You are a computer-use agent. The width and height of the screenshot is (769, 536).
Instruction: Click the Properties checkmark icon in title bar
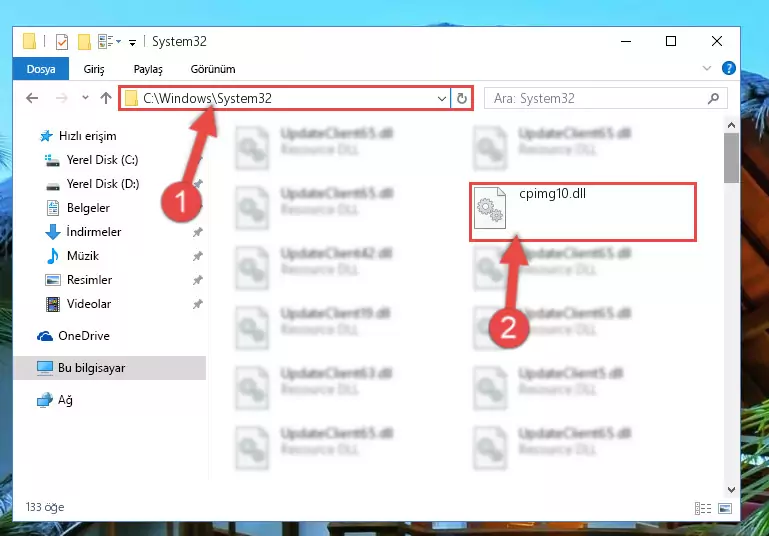(x=62, y=42)
